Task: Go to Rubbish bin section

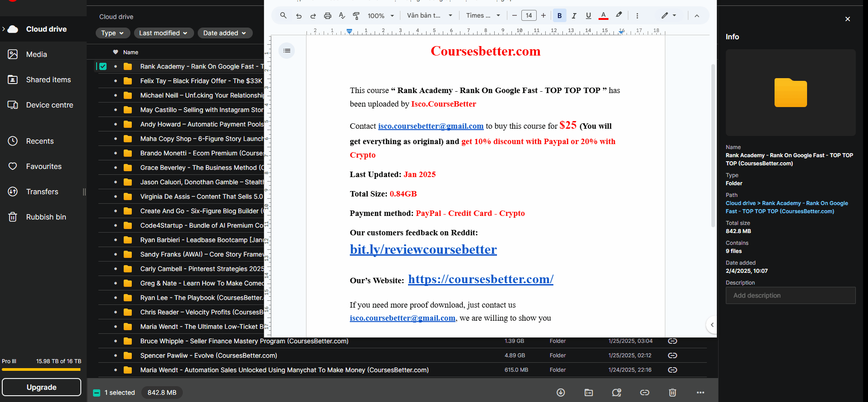Action: (46, 217)
